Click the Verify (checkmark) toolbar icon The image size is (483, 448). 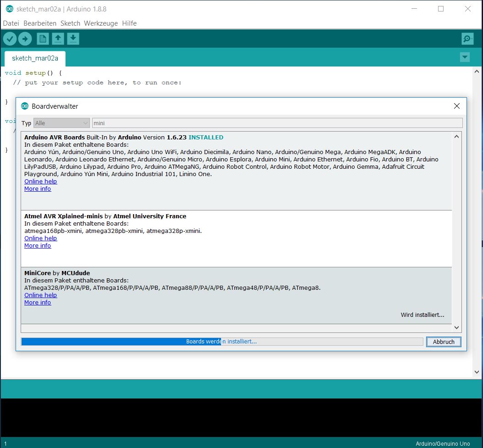(10, 39)
